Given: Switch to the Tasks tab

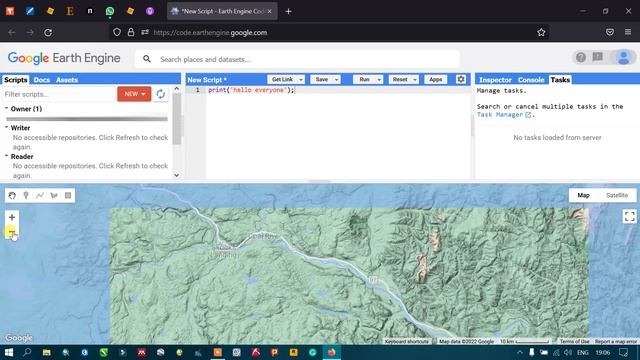Looking at the screenshot, I should click(560, 80).
